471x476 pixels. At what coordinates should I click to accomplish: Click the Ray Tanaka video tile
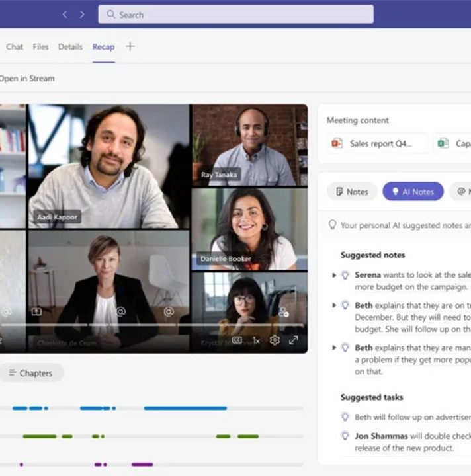pyautogui.click(x=249, y=145)
